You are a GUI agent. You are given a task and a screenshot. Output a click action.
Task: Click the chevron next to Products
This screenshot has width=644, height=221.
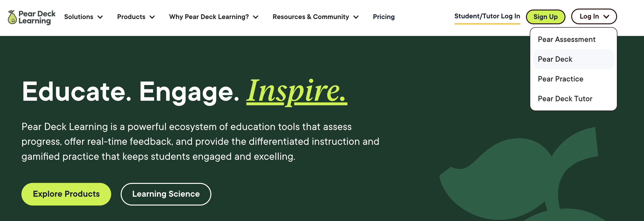coord(152,17)
